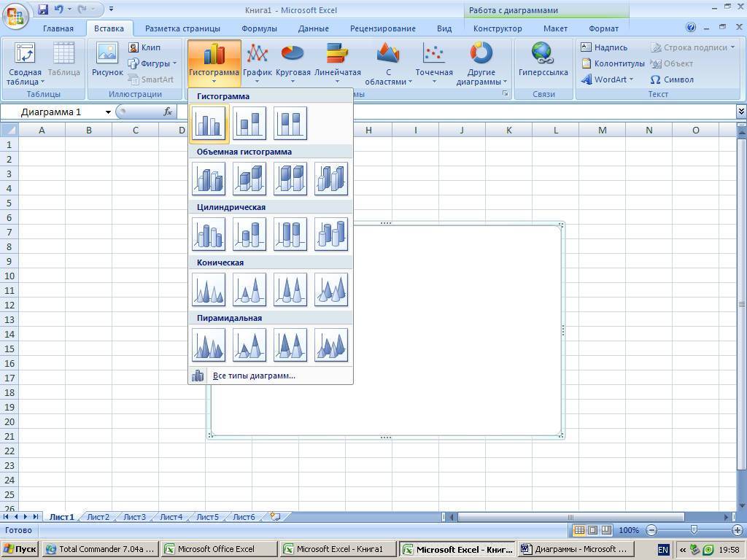
Task: Save the workbook from Quick Access toolbar
Action: (x=43, y=9)
